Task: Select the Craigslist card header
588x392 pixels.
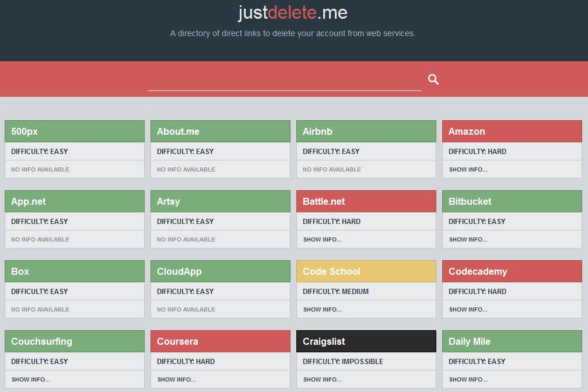Action: [366, 341]
